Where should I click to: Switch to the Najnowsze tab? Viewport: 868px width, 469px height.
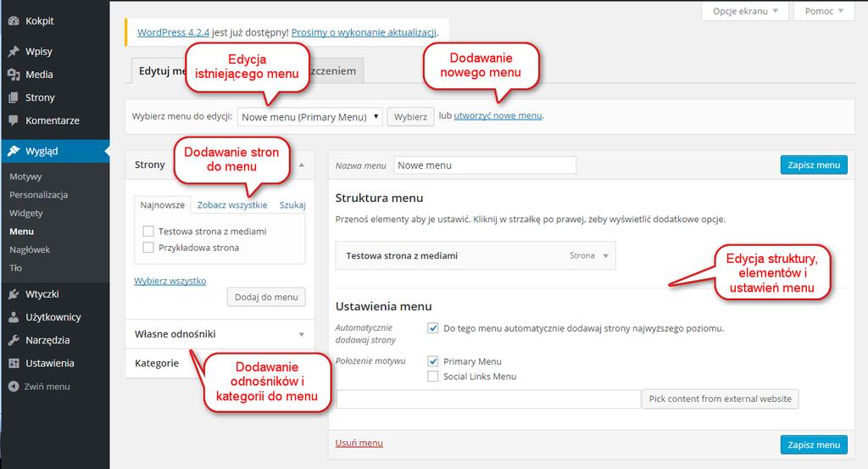pyautogui.click(x=162, y=205)
